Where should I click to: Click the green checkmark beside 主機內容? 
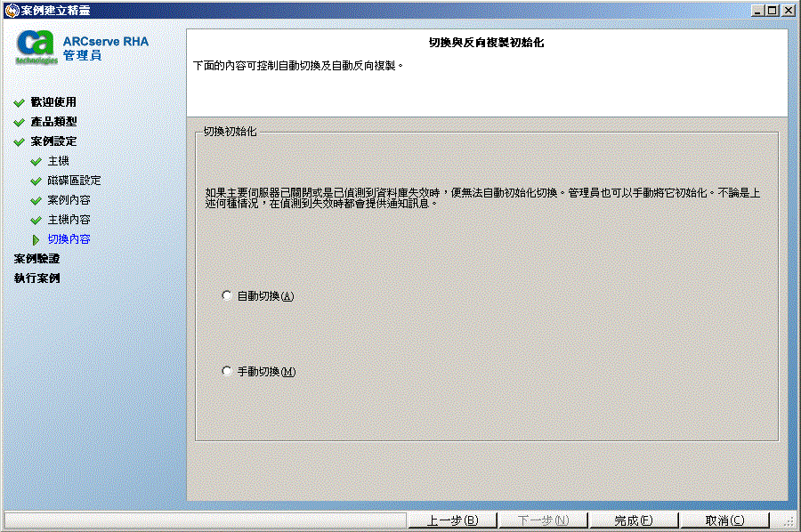coord(36,220)
